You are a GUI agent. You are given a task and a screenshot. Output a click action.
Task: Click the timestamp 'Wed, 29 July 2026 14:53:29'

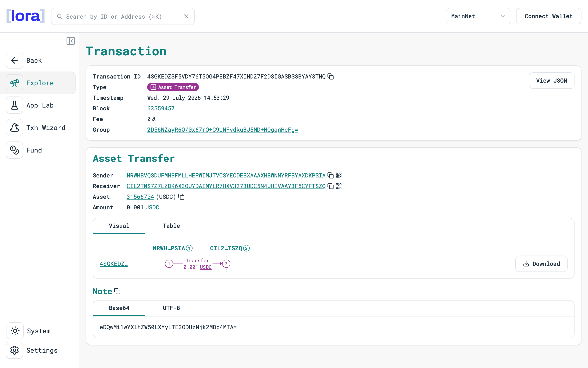coord(188,98)
